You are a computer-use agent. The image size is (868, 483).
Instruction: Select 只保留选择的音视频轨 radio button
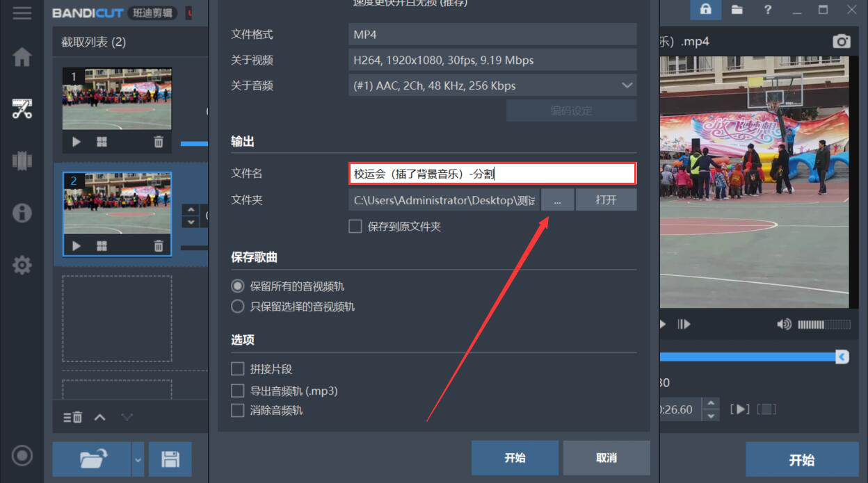click(238, 306)
